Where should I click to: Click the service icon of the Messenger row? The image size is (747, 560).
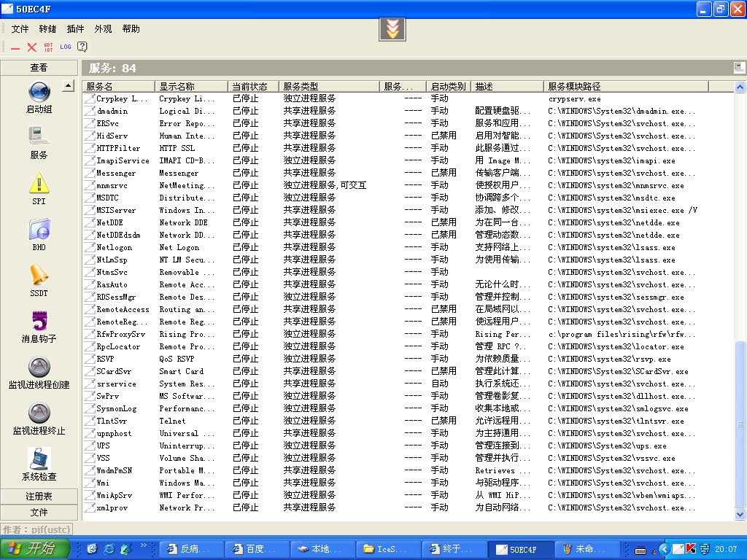point(90,173)
